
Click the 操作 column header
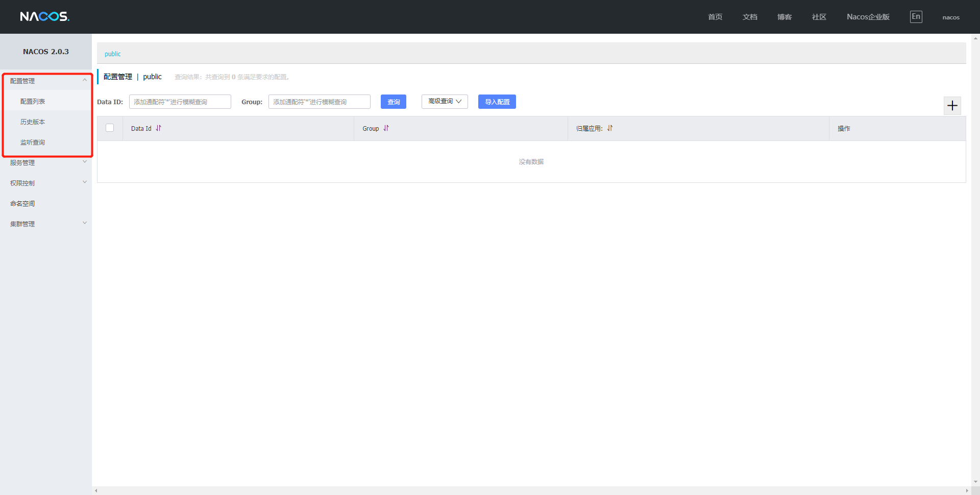pos(844,128)
